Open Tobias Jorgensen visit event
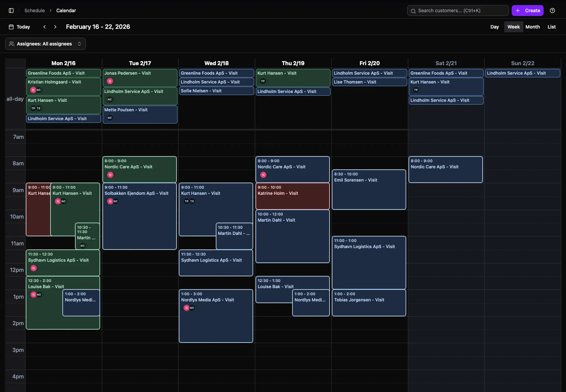This screenshot has width=566, height=392. [369, 302]
